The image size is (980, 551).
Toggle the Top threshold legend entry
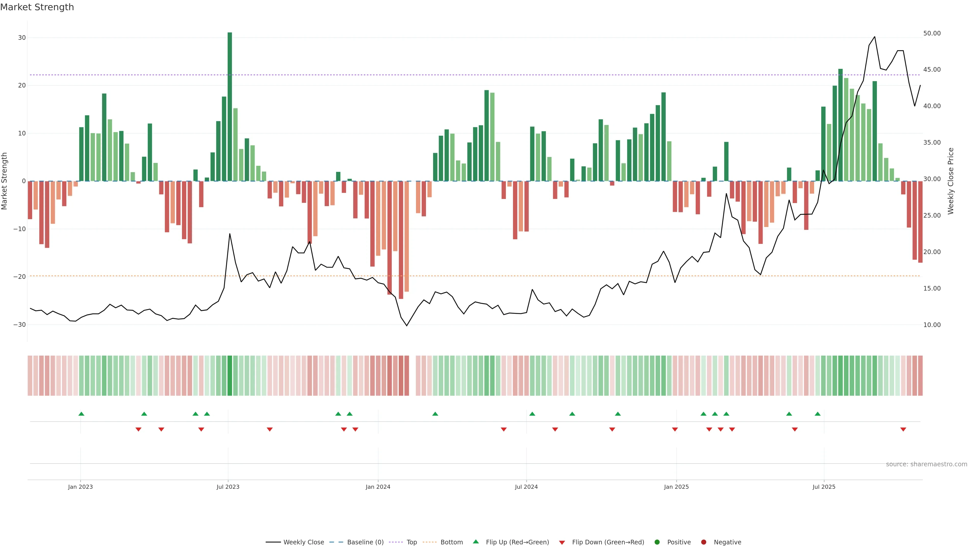tap(411, 542)
